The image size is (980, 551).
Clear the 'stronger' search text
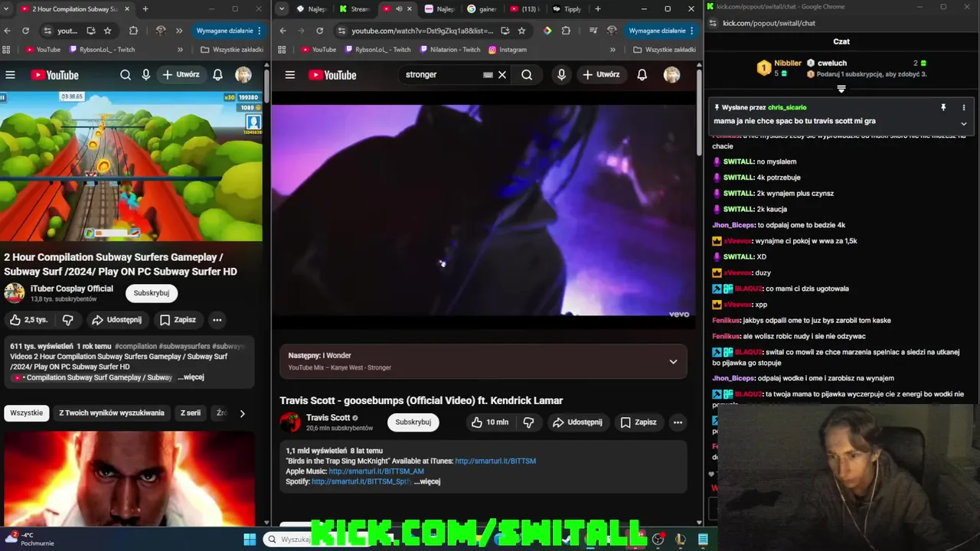point(502,75)
